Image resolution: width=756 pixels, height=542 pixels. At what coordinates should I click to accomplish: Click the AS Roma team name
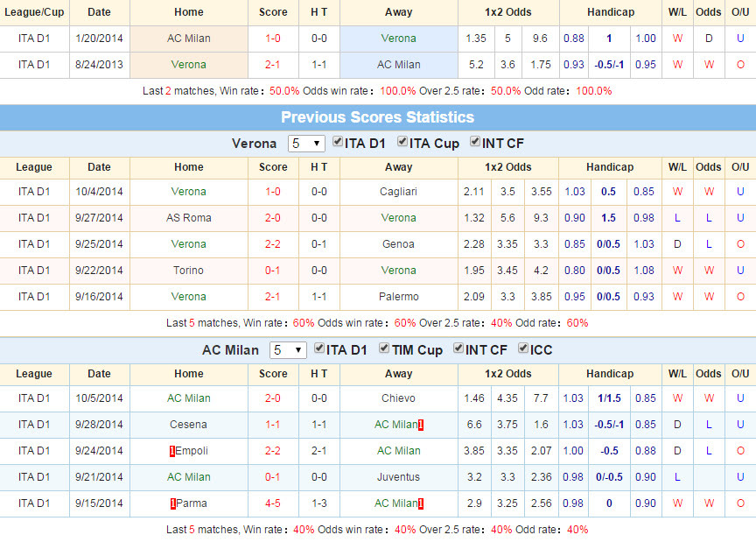click(188, 218)
